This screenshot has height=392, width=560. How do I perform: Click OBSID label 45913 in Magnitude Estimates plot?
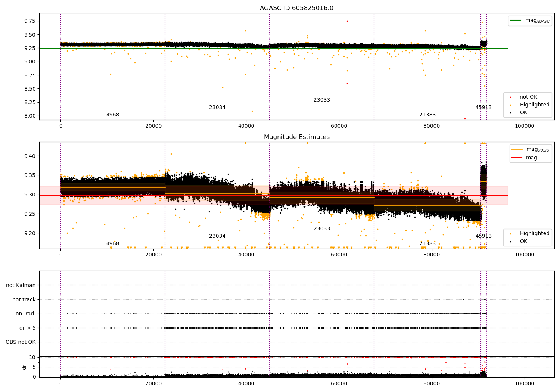[x=483, y=236]
